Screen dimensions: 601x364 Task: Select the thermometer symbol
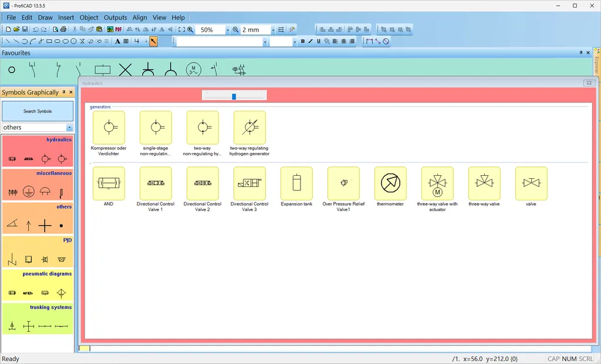390,183
